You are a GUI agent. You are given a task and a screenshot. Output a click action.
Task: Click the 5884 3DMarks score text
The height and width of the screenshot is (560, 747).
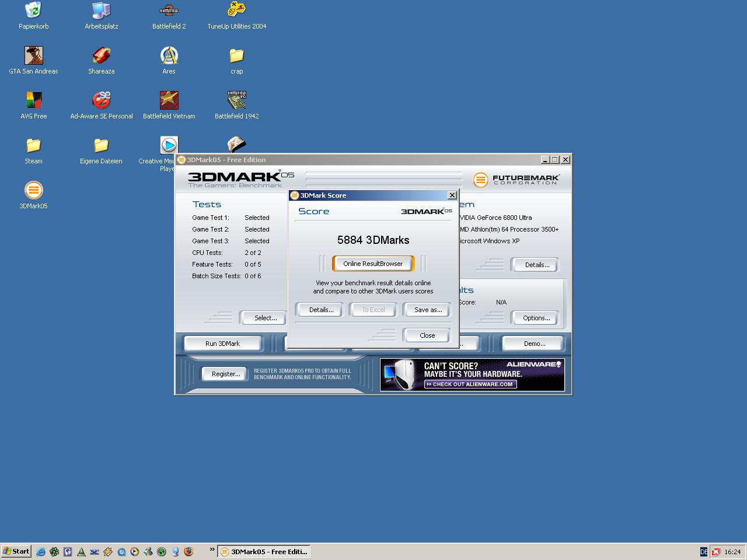click(x=373, y=240)
